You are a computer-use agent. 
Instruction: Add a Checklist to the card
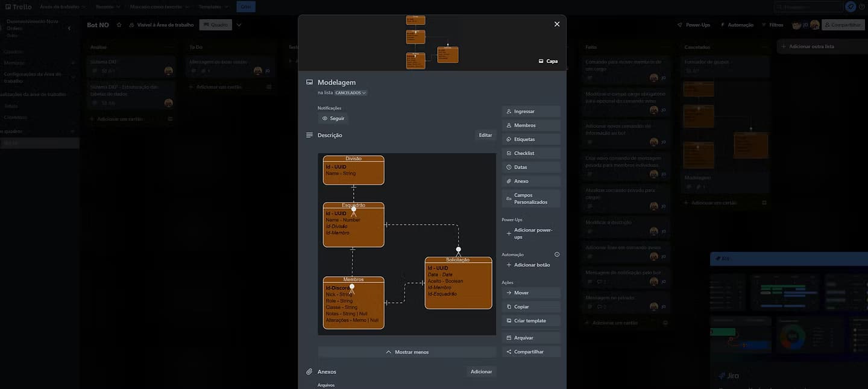[x=530, y=153]
